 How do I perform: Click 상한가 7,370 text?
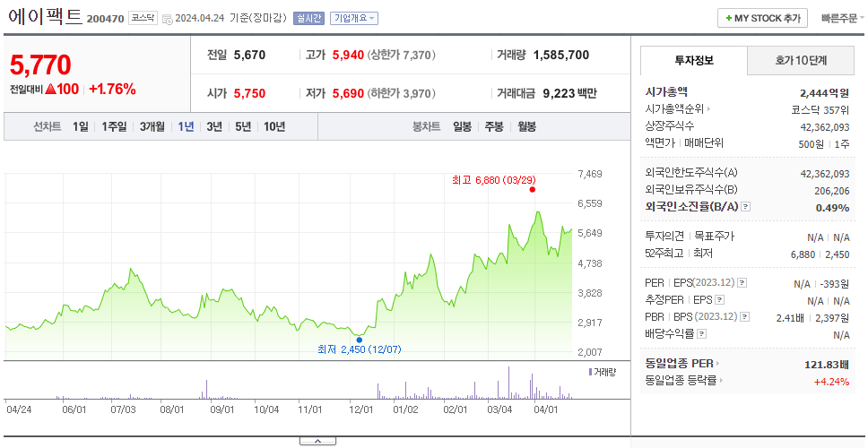point(402,55)
